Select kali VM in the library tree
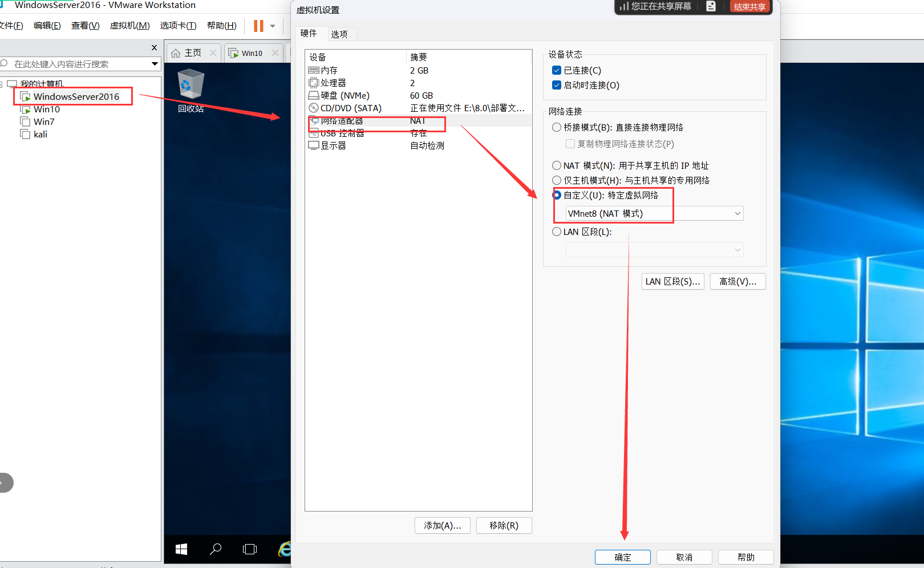Image resolution: width=924 pixels, height=568 pixels. (40, 134)
